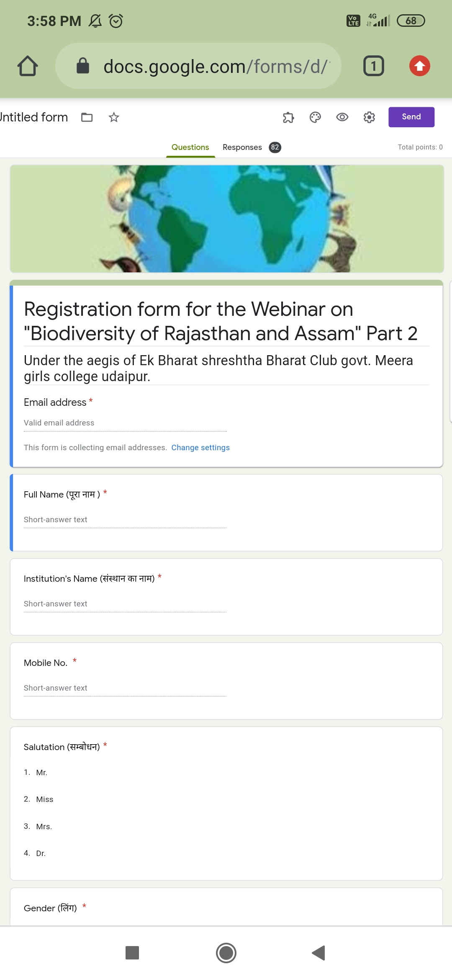
Task: Select the Mr. salutation option
Action: [41, 772]
